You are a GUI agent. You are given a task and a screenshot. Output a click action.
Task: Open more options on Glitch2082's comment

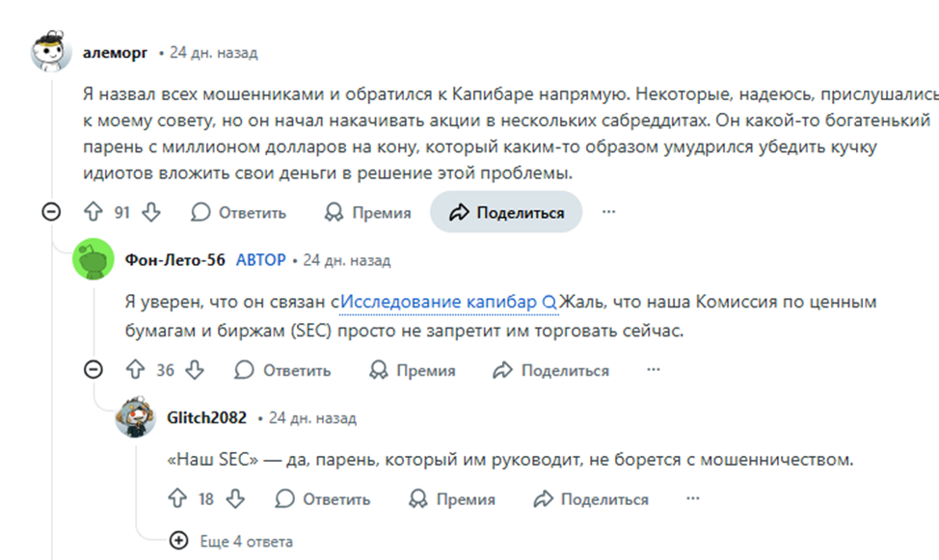click(693, 498)
